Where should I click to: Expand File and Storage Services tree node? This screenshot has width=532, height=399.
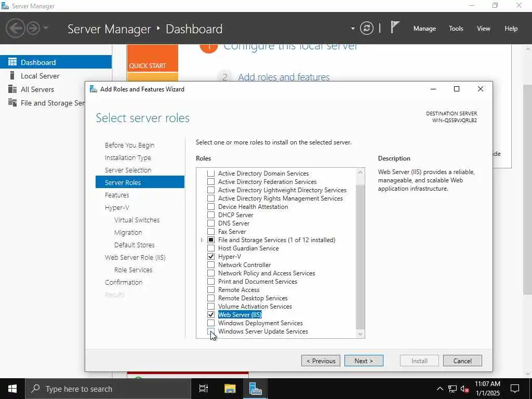(202, 240)
